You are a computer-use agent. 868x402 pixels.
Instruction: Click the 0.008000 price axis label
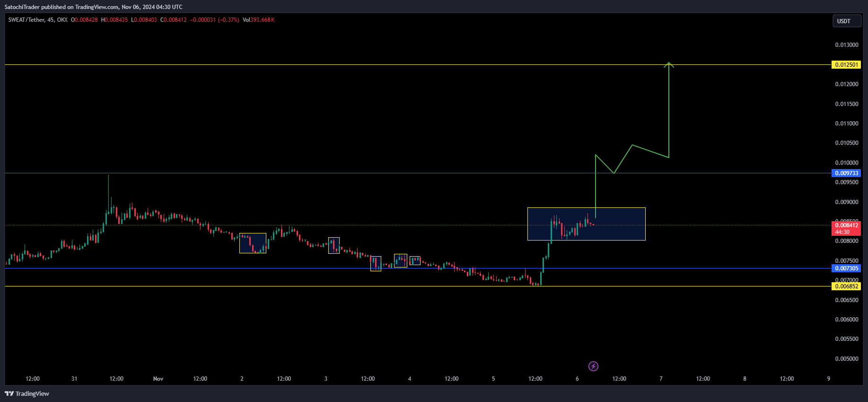(846, 241)
